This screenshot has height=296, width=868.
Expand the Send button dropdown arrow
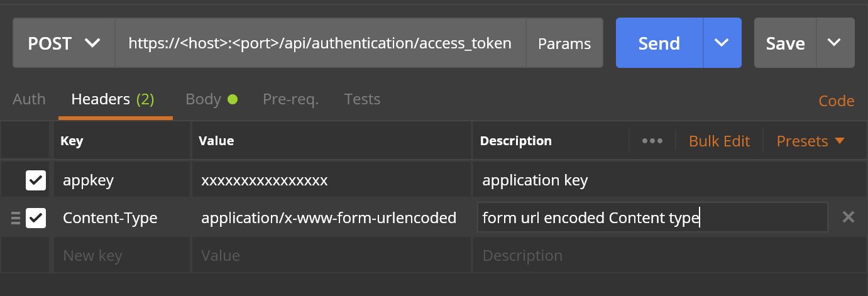[x=722, y=43]
